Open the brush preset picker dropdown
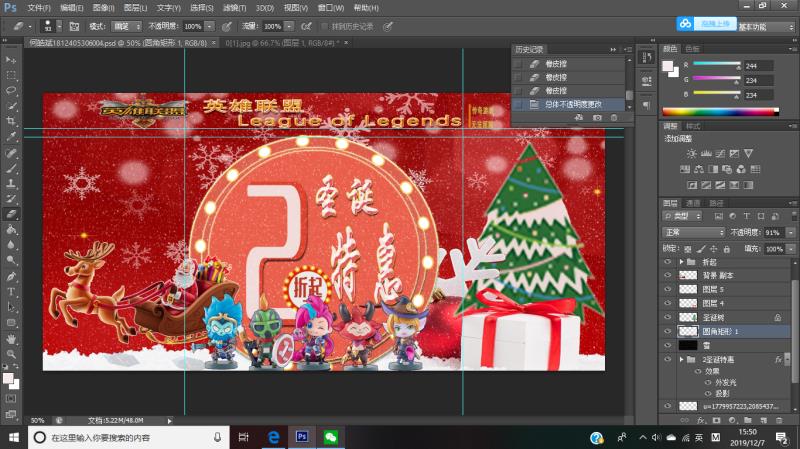The height and width of the screenshot is (449, 800). click(x=59, y=27)
